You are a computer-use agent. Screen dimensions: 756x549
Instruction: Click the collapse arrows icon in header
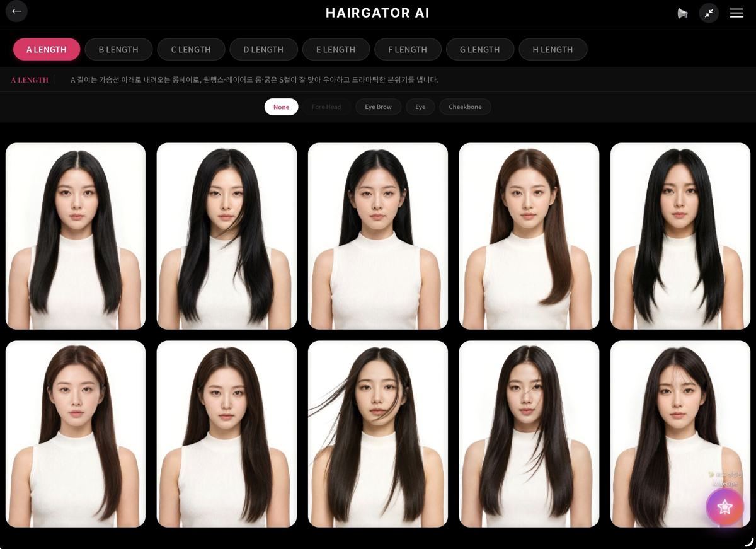709,13
